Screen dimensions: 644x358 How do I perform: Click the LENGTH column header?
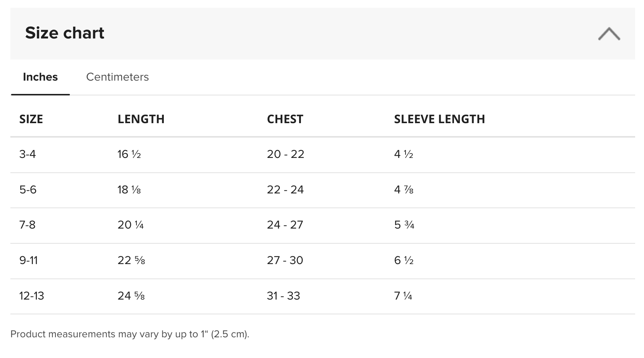(141, 119)
